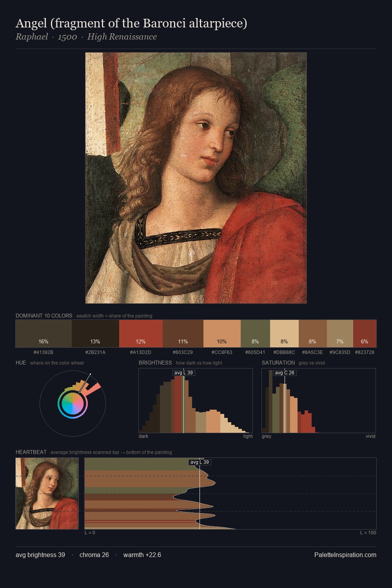
Task: Click the heartbeat brightness scan chart
Action: (x=230, y=494)
